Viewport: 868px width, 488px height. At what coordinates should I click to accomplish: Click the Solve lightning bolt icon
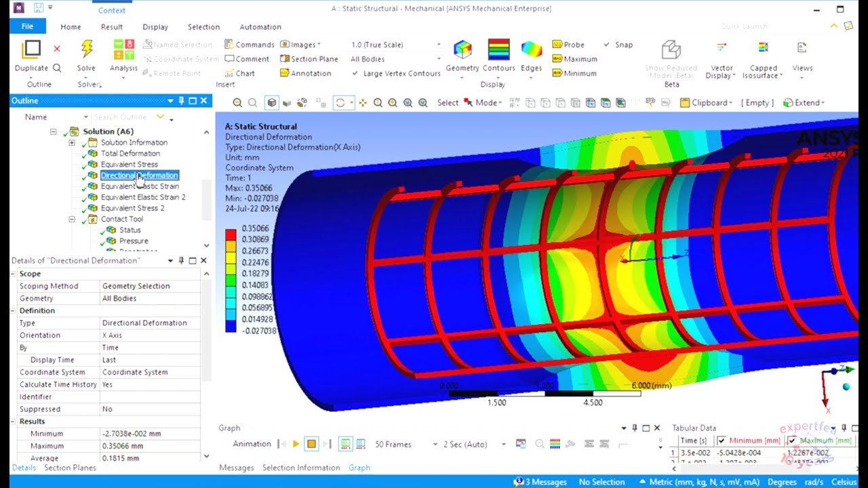tap(86, 49)
